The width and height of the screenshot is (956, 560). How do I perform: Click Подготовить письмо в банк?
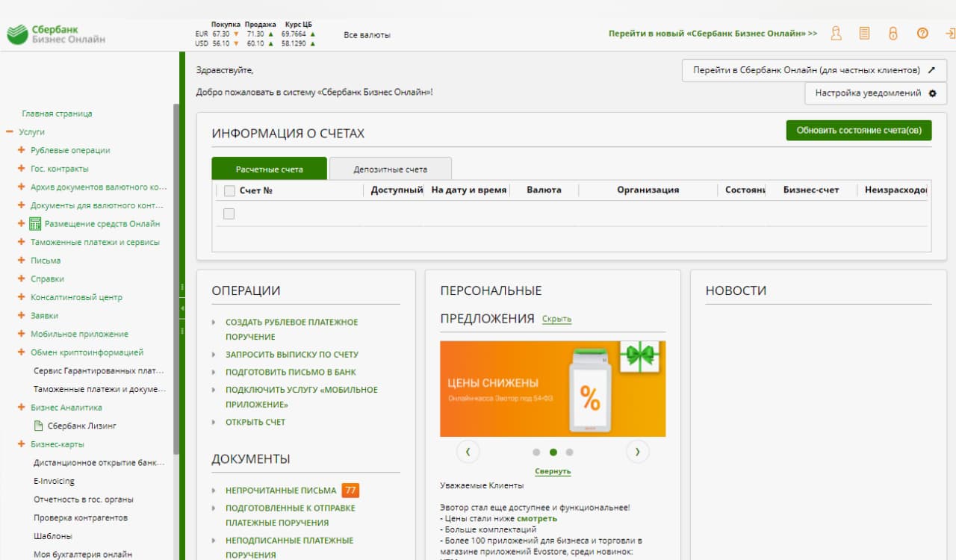pyautogui.click(x=291, y=372)
